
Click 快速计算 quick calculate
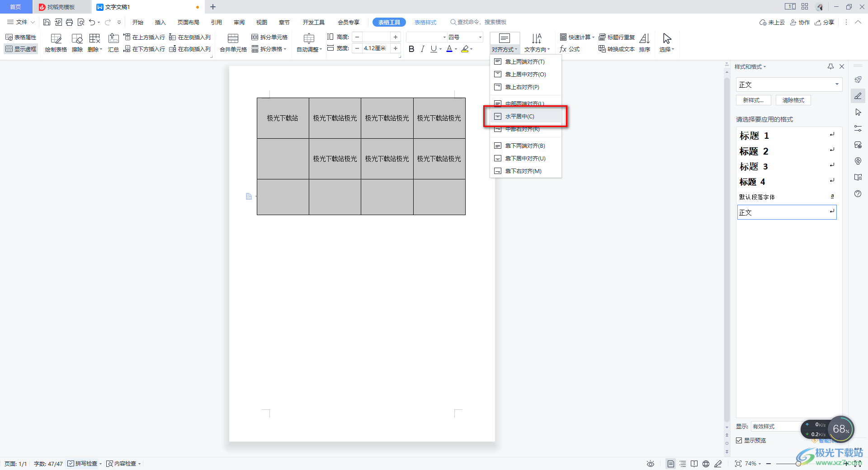click(577, 37)
